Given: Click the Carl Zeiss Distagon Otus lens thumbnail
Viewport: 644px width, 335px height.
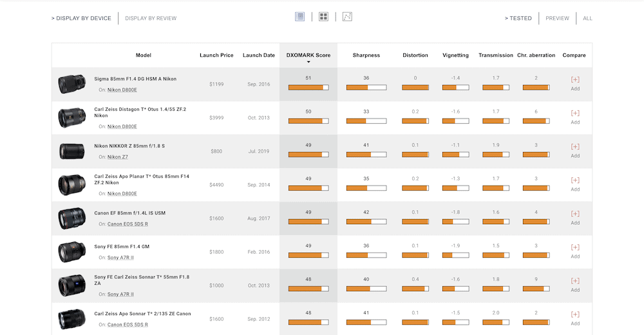Looking at the screenshot, I should pyautogui.click(x=71, y=118).
